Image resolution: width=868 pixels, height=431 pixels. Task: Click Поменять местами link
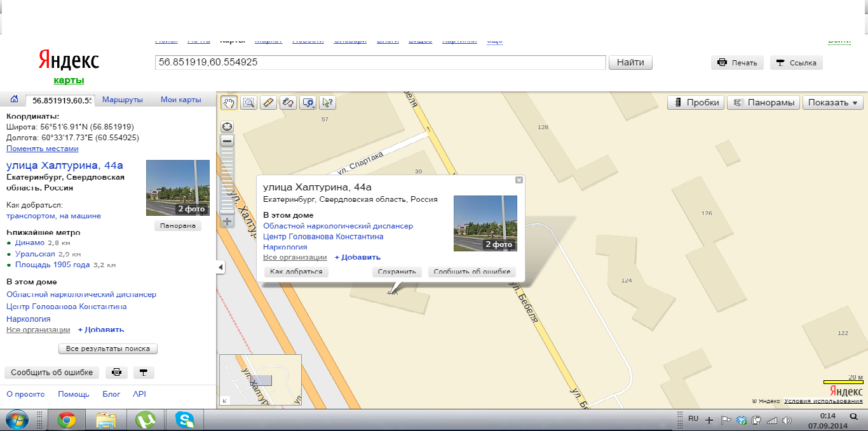pyautogui.click(x=43, y=149)
